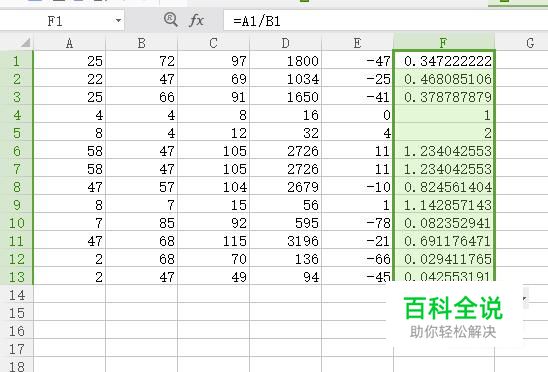
Task: Select row 6 header
Action: coord(16,151)
